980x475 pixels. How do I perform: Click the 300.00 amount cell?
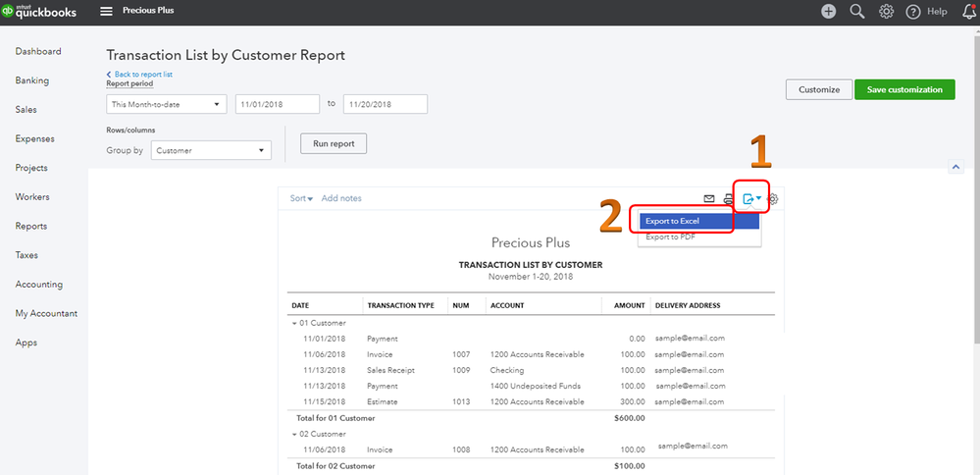tap(633, 401)
